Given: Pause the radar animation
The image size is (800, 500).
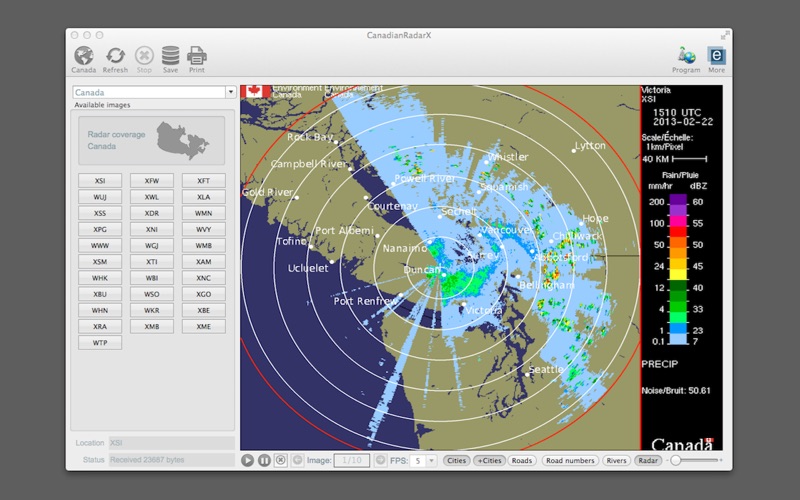Looking at the screenshot, I should click(264, 460).
